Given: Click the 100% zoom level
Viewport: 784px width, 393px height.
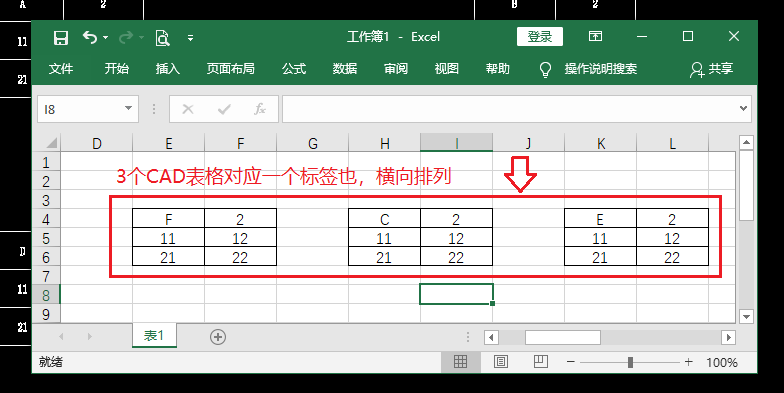Looking at the screenshot, I should point(722,362).
